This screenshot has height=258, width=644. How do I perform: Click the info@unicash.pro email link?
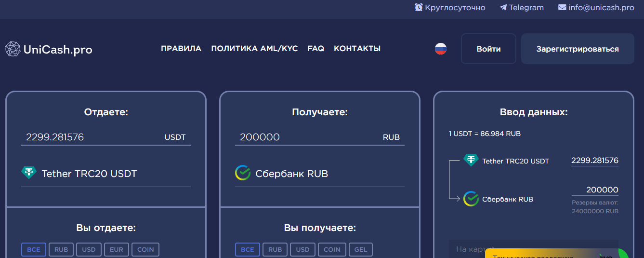601,8
